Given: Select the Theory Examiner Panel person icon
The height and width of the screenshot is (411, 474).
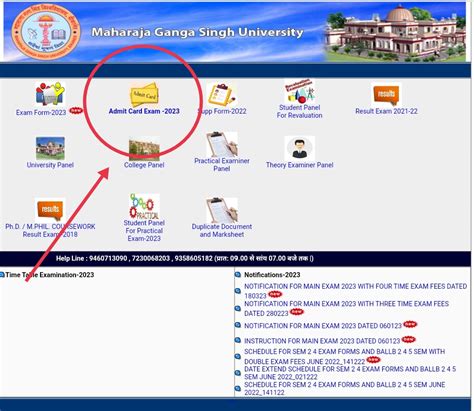Looking at the screenshot, I should [x=299, y=148].
